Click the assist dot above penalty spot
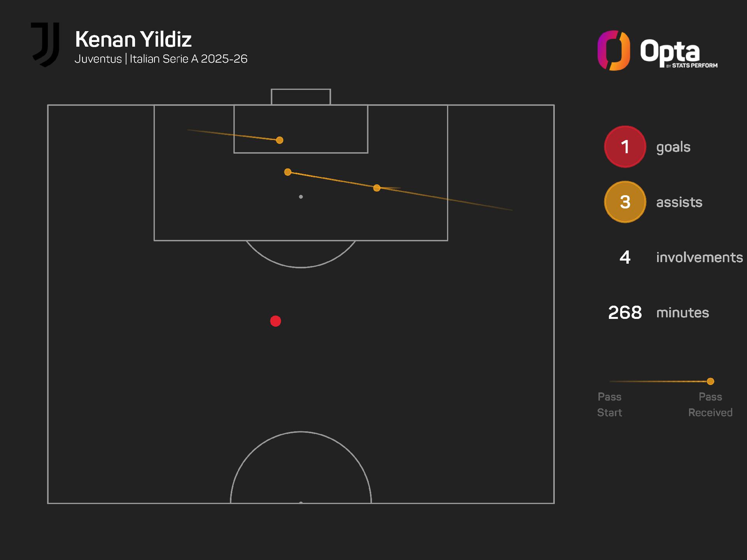The width and height of the screenshot is (747, 560). tap(288, 172)
